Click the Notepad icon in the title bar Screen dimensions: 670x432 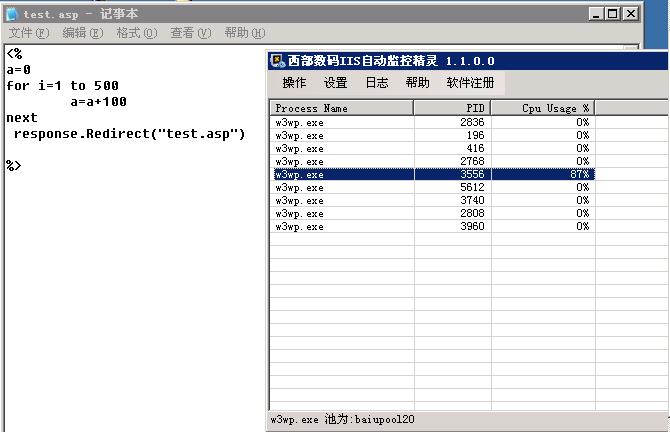12,14
